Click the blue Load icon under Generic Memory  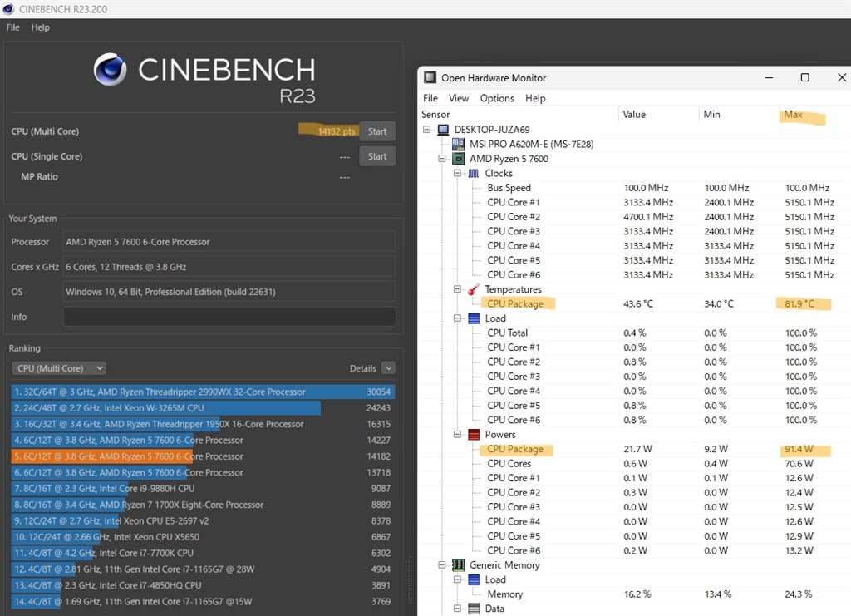pos(474,579)
